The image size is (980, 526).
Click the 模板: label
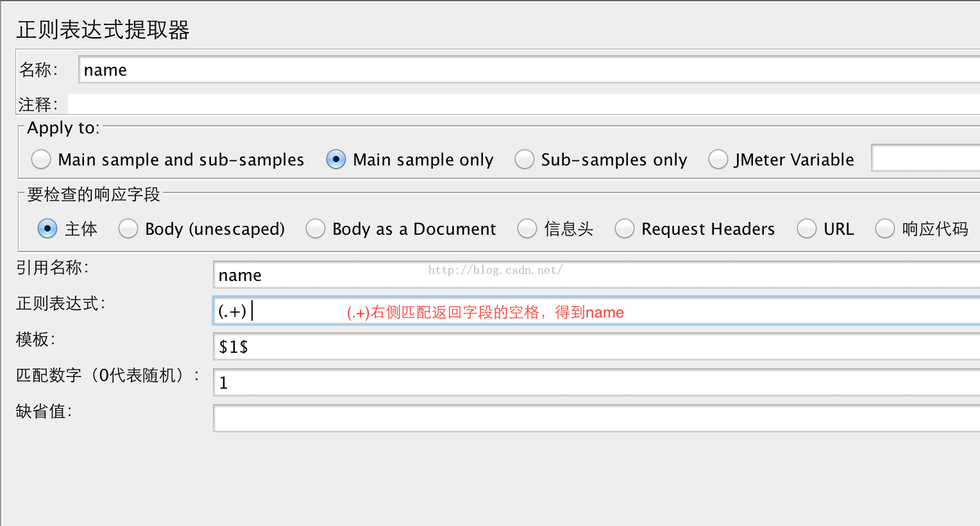pyautogui.click(x=36, y=339)
